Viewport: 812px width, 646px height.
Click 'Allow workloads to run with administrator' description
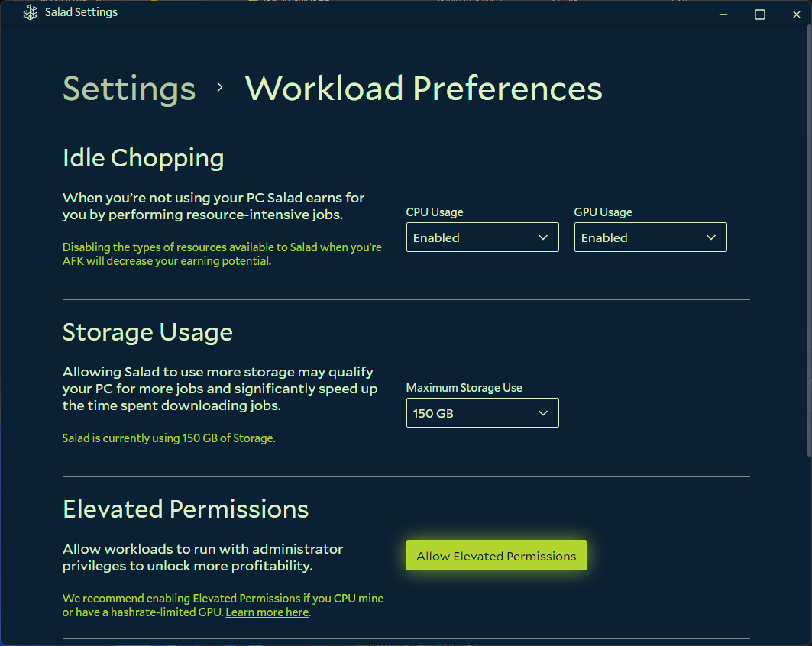click(203, 557)
